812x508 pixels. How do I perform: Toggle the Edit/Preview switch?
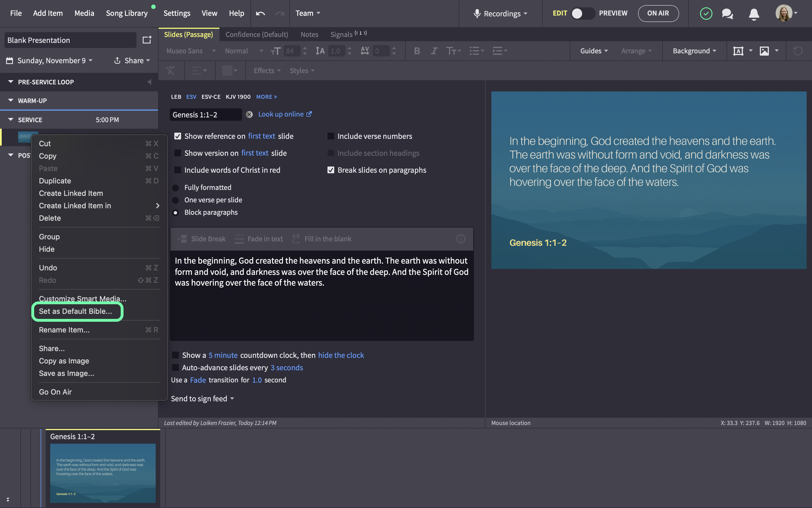pos(583,14)
